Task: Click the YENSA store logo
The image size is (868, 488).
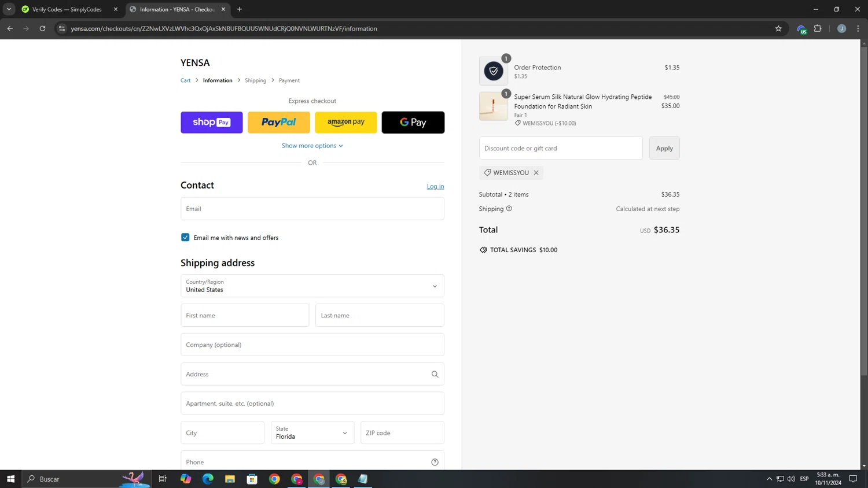Action: [x=195, y=62]
